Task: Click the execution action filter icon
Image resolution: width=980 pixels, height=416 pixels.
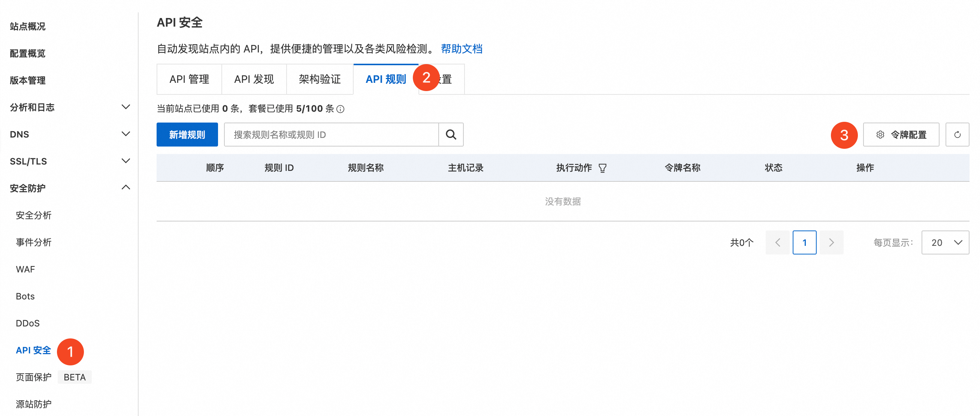Action: coord(602,168)
